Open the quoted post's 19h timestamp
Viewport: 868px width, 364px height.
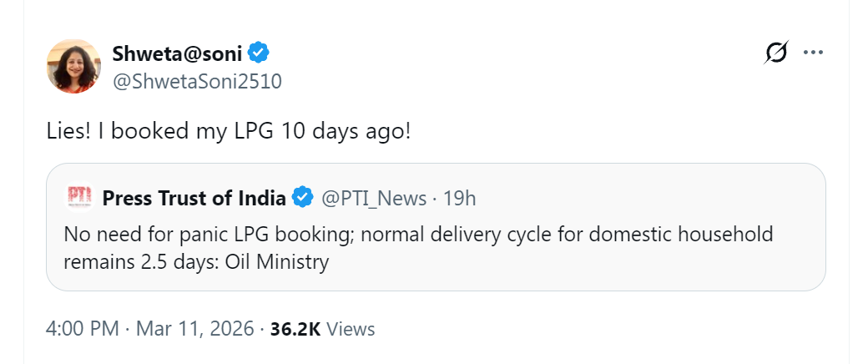460,199
